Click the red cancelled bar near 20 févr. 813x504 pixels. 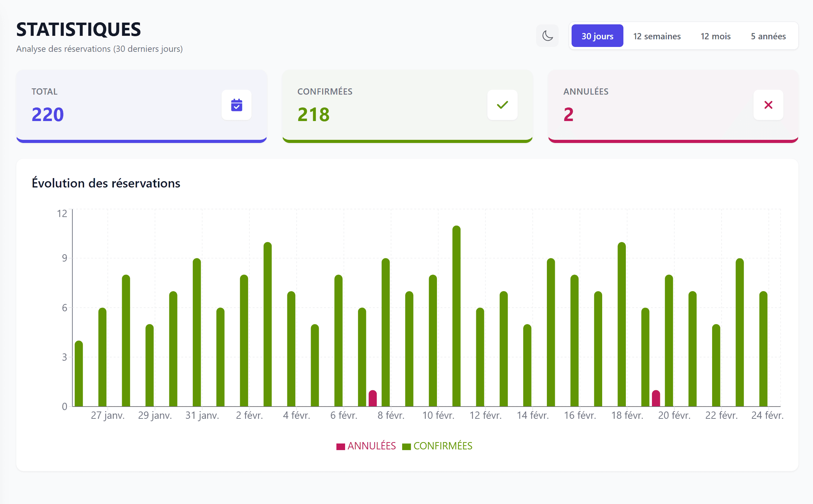pos(656,399)
